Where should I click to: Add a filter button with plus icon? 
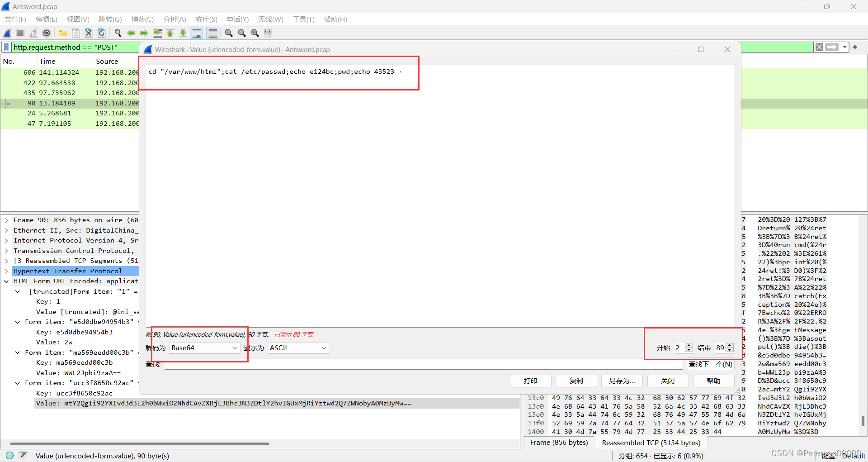point(855,47)
